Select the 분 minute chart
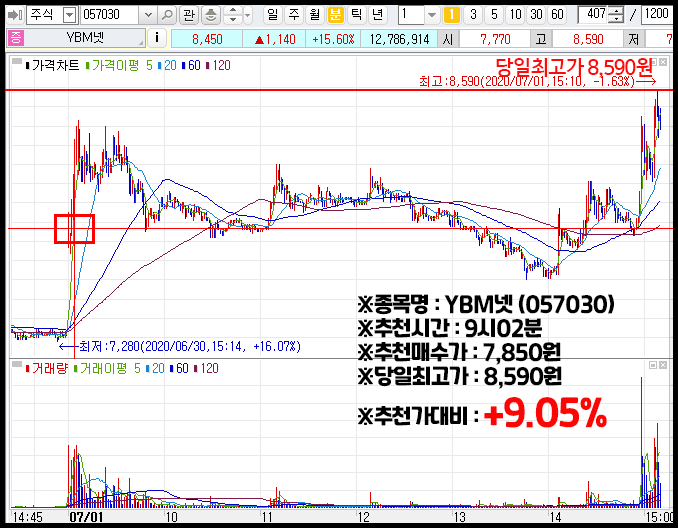 pos(336,15)
